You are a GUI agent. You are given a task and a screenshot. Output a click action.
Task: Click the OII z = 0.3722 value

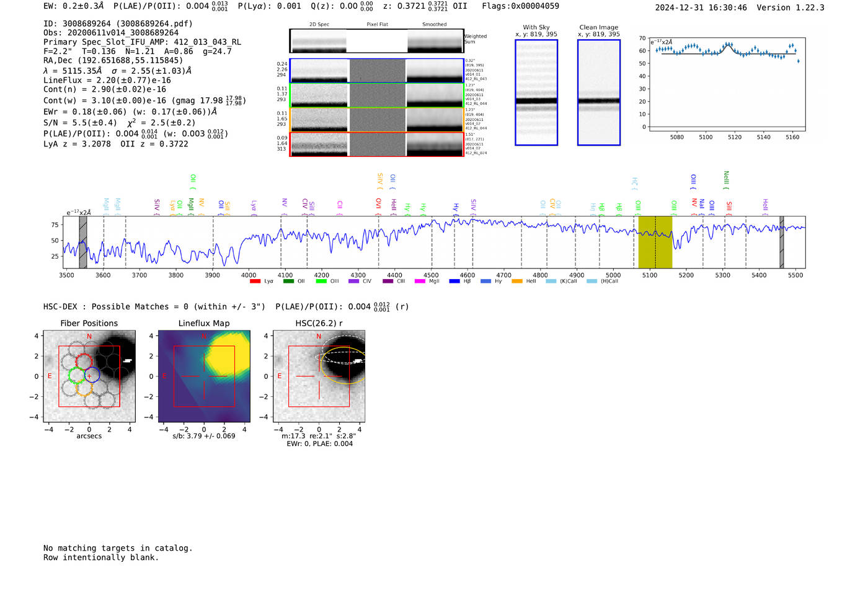tap(154, 144)
